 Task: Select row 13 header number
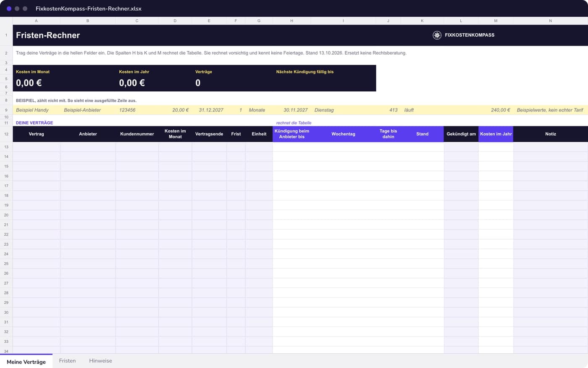6,147
